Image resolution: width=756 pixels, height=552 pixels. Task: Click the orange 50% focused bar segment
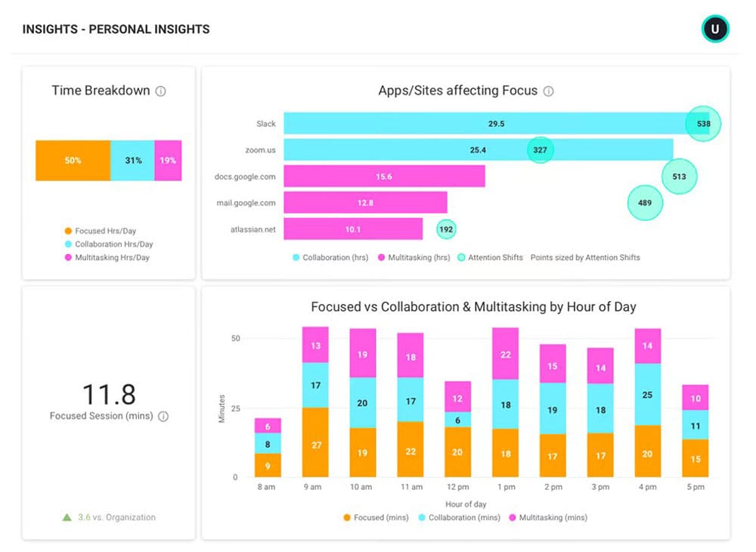73,160
